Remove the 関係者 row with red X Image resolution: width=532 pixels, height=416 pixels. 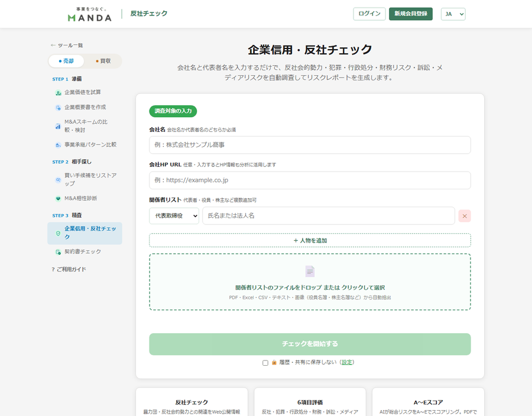coord(465,216)
